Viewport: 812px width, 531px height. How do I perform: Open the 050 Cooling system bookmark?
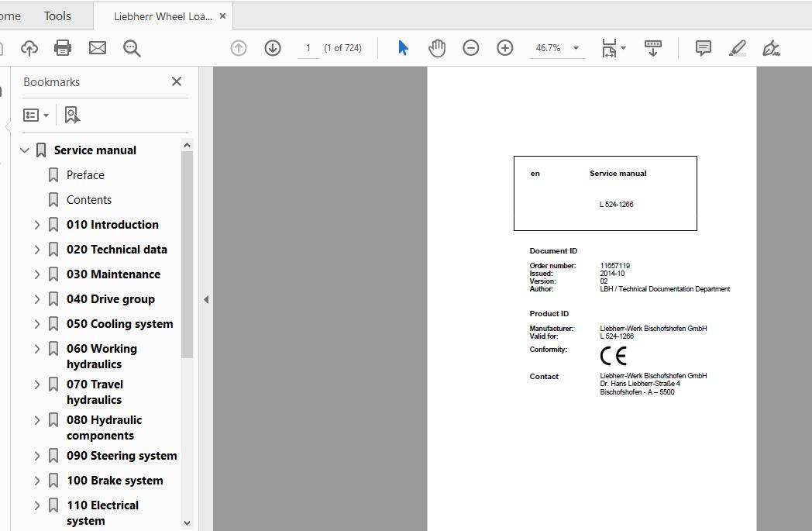[119, 323]
